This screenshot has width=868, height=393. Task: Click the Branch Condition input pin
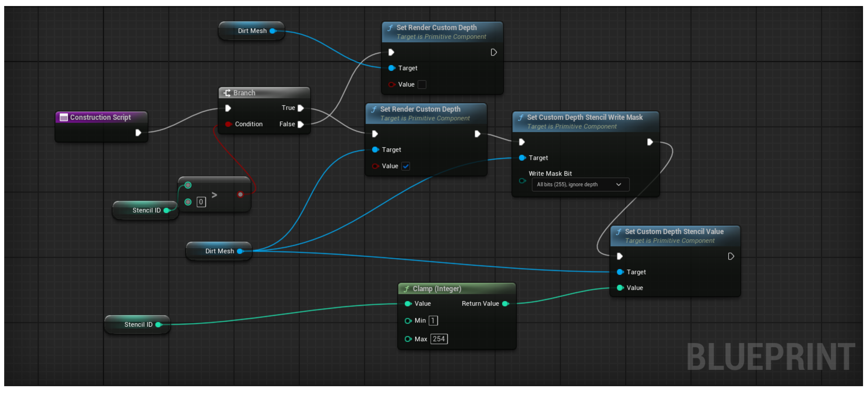click(x=228, y=124)
